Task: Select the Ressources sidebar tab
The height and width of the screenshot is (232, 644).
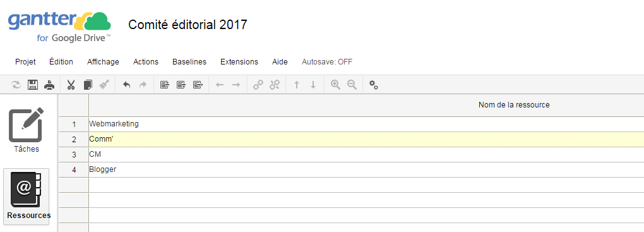Action: [27, 197]
